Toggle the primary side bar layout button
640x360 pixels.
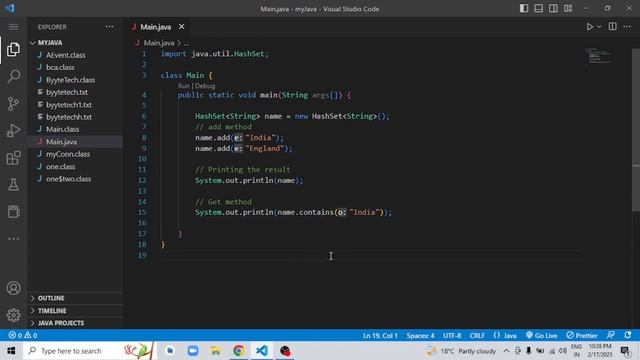(x=524, y=9)
